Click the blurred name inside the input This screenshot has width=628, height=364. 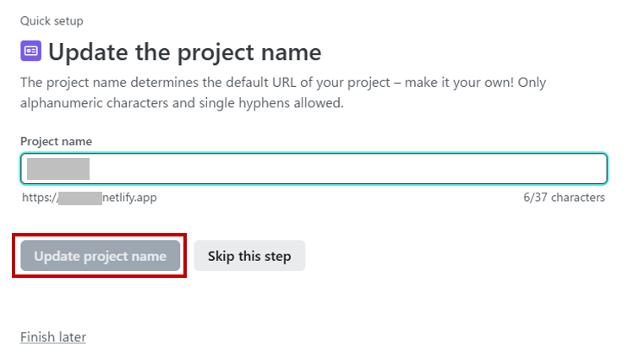[57, 168]
